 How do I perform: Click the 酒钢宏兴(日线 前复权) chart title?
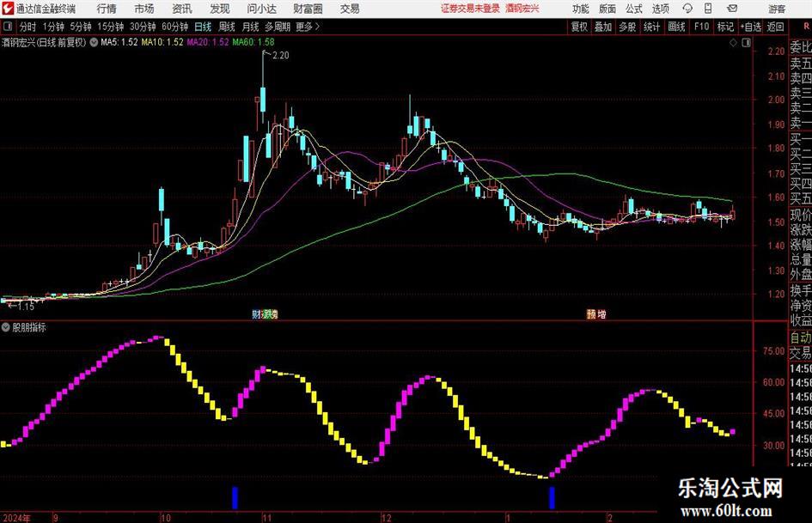pyautogui.click(x=44, y=42)
